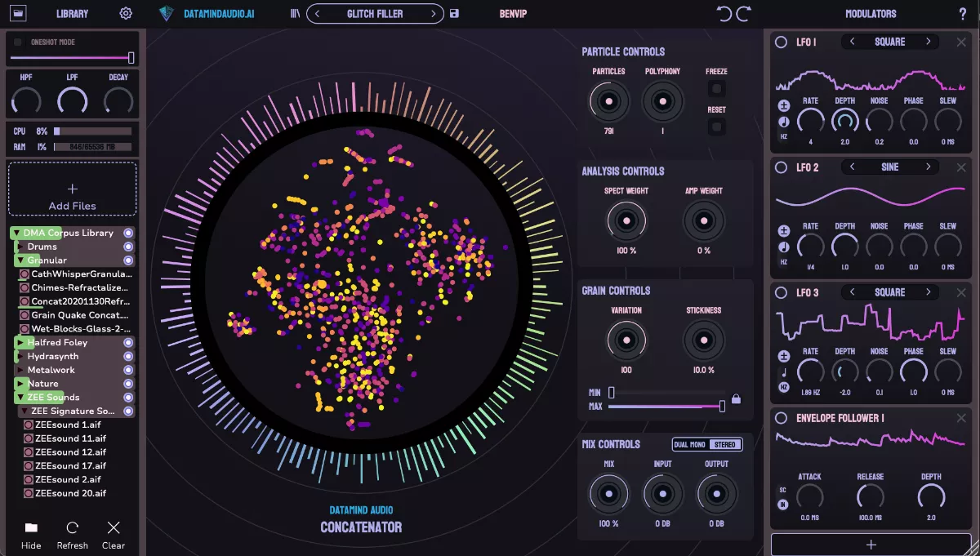Enable Oneshot Mode

click(18, 42)
